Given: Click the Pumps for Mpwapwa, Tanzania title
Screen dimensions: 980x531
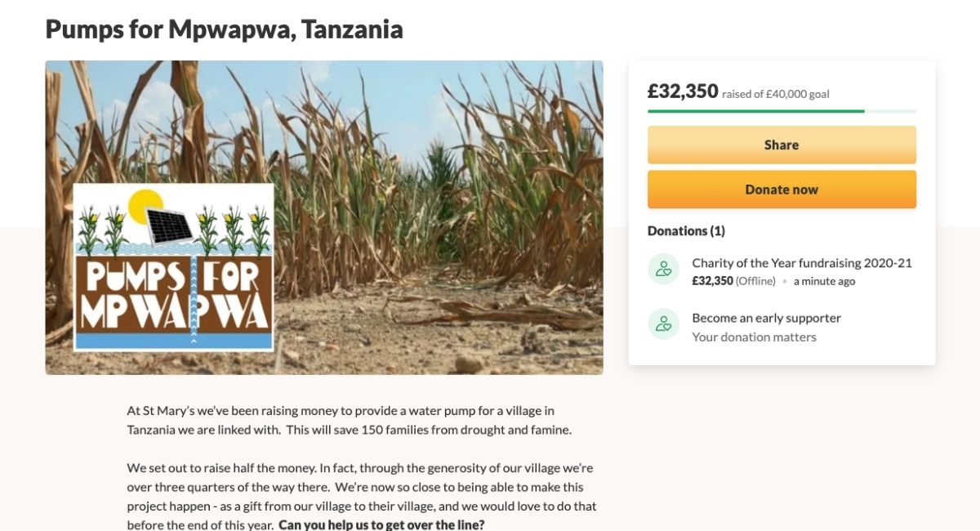Looking at the screenshot, I should pos(224,29).
